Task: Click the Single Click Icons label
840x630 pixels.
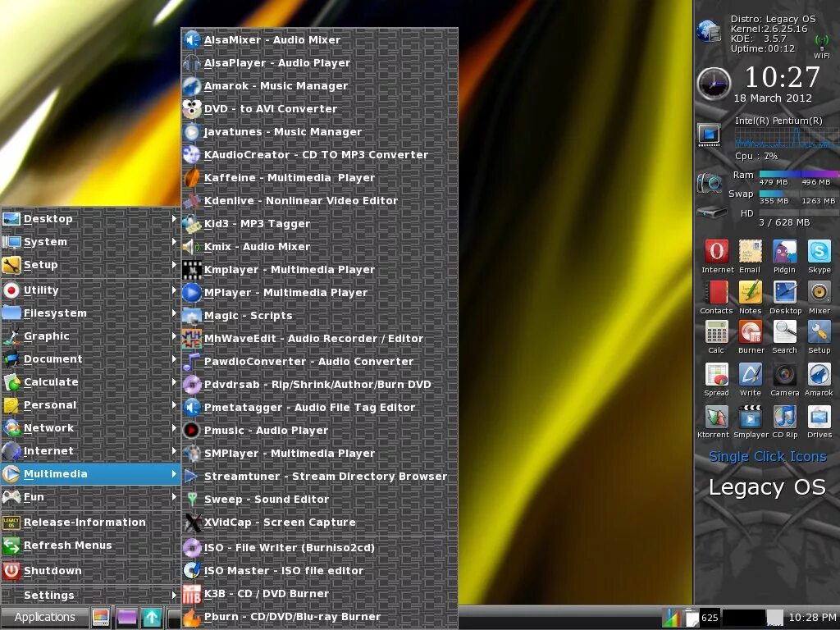Action: [768, 456]
